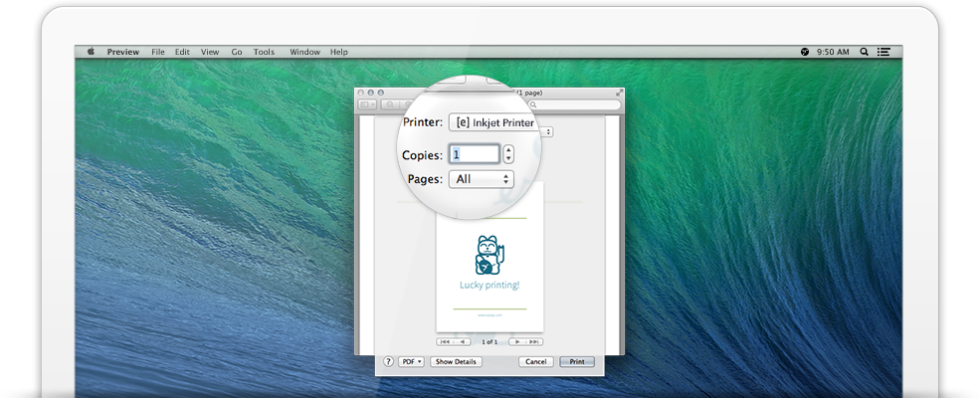This screenshot has height=398, width=980.
Task: Open the PDF dropdown menu
Action: [x=411, y=362]
